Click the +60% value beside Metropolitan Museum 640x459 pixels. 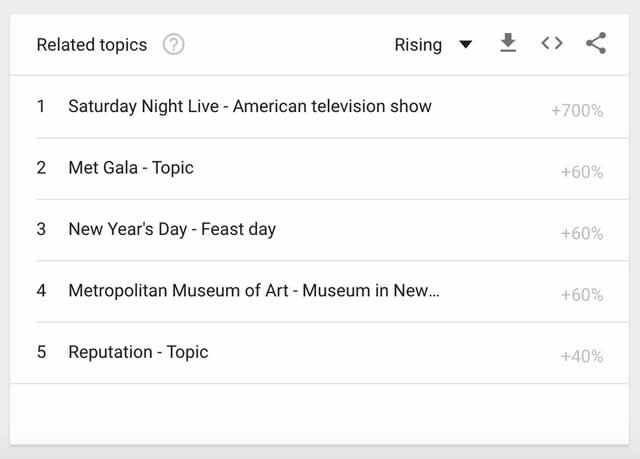[x=581, y=295]
